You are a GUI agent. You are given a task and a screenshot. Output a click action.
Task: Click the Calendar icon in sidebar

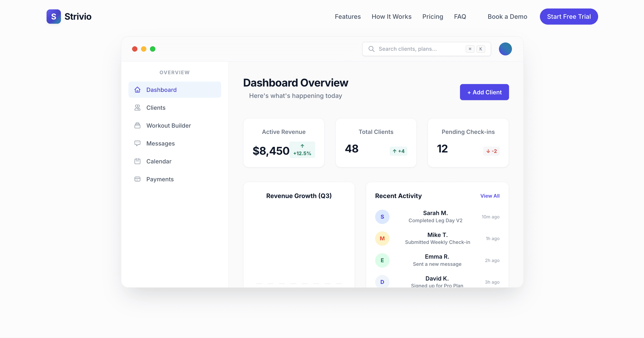coord(137,161)
